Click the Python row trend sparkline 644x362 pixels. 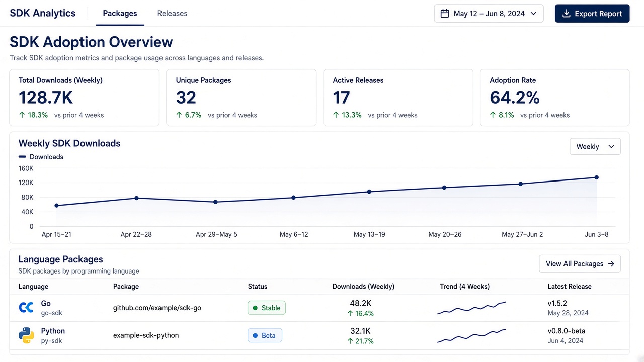(x=471, y=335)
